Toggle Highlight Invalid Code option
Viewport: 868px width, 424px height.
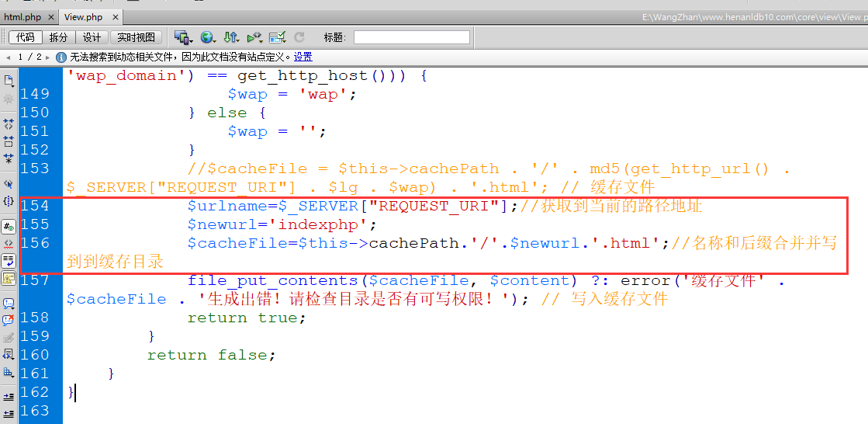9,243
